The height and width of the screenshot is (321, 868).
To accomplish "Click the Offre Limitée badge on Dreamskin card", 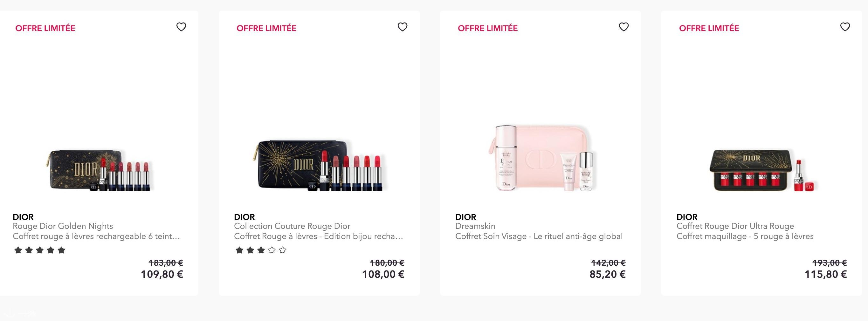I will (x=488, y=28).
